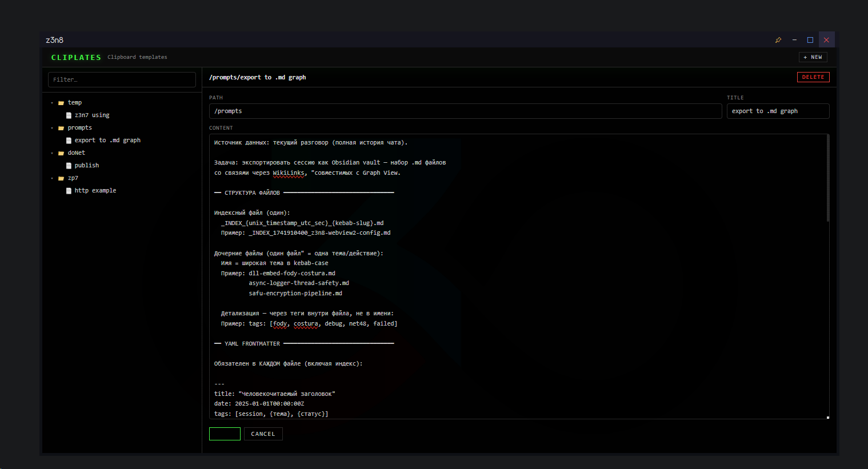Click the doNet folder icon
Screen dimensions: 868x469
(61, 153)
